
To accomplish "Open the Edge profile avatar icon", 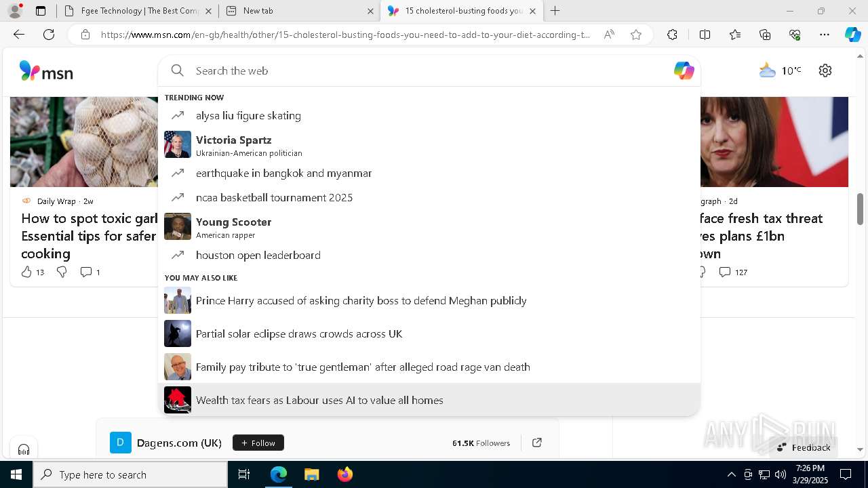I will (x=14, y=11).
